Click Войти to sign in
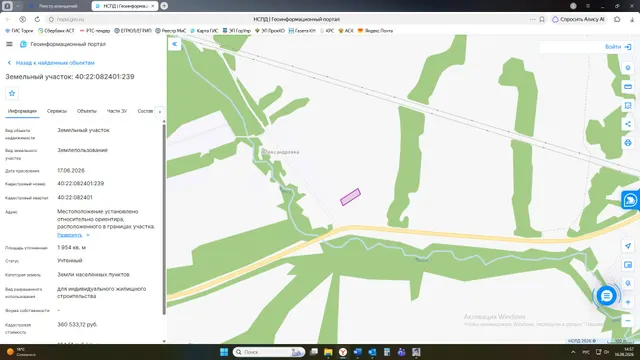The image size is (640, 360). [618, 47]
